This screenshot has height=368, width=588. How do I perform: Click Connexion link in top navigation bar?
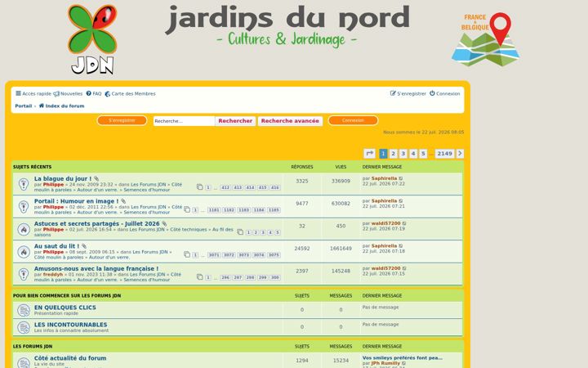click(x=445, y=93)
